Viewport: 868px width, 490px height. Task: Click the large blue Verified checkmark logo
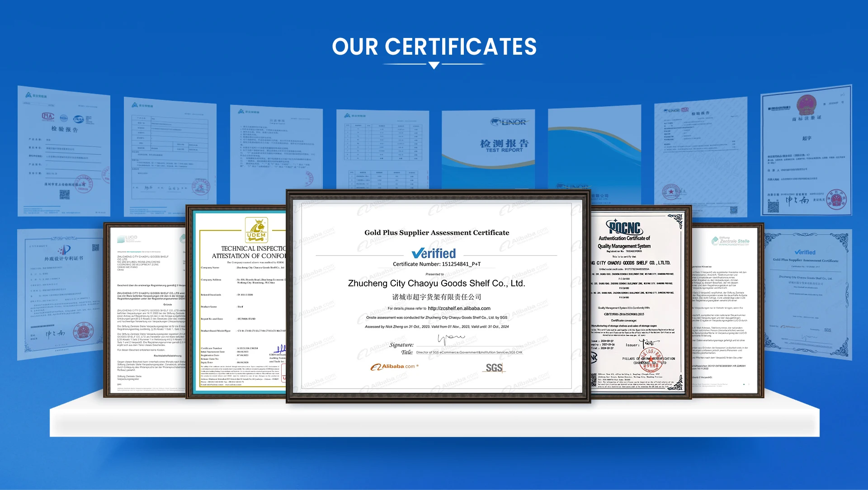click(434, 253)
